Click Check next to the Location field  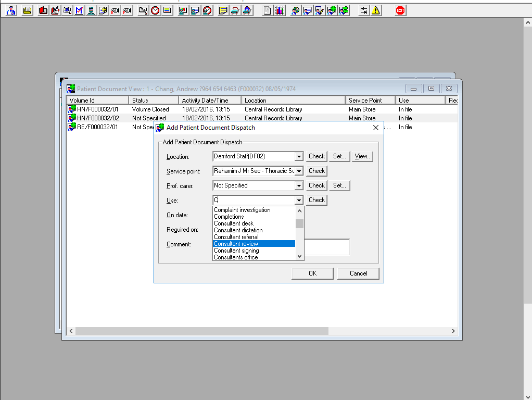pyautogui.click(x=316, y=156)
